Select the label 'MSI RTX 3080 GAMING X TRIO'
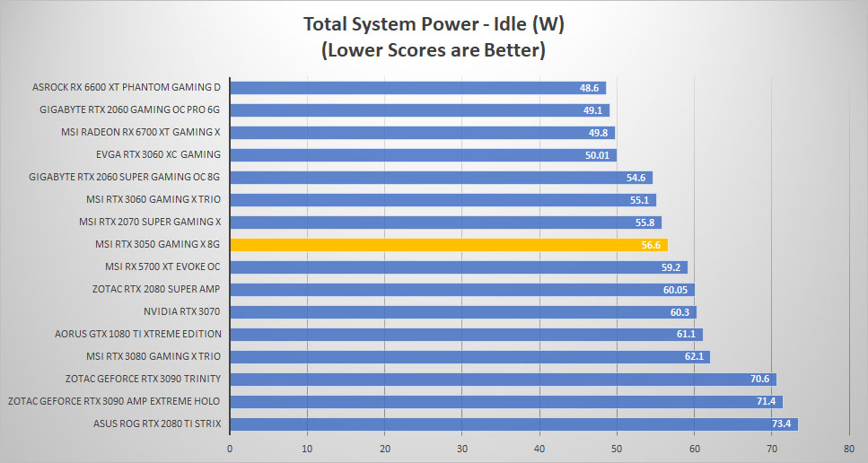 click(x=153, y=356)
